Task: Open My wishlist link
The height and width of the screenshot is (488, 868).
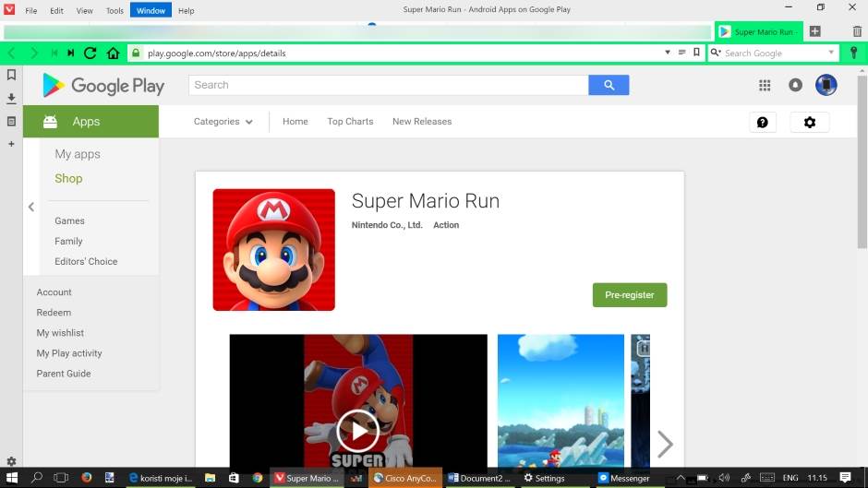Action: 60,333
